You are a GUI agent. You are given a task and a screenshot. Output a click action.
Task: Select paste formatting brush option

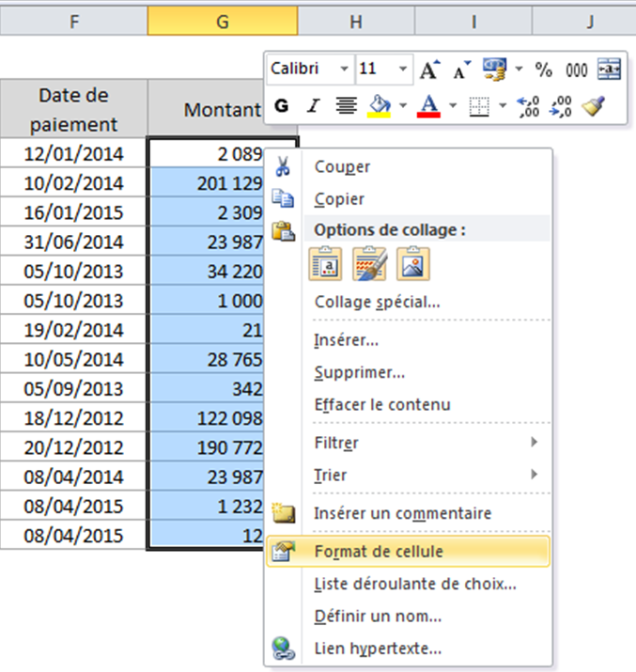(x=369, y=264)
